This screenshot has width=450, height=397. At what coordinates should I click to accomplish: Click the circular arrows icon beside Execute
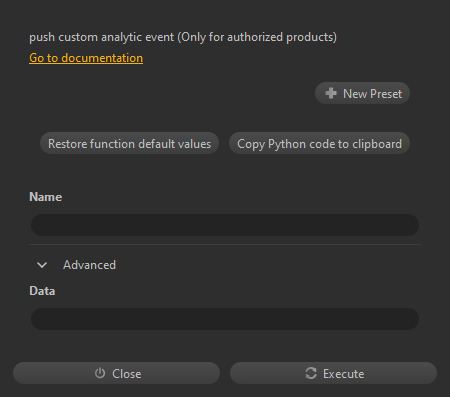pos(311,373)
